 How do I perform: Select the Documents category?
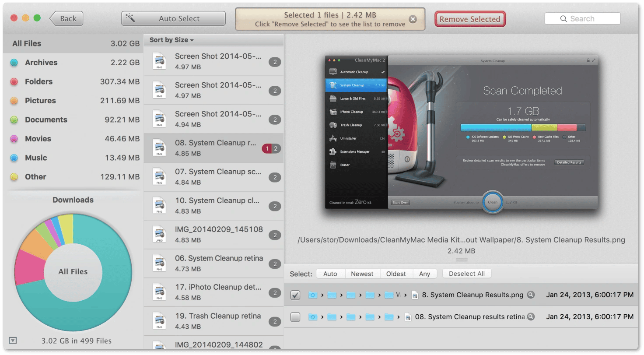coord(73,120)
